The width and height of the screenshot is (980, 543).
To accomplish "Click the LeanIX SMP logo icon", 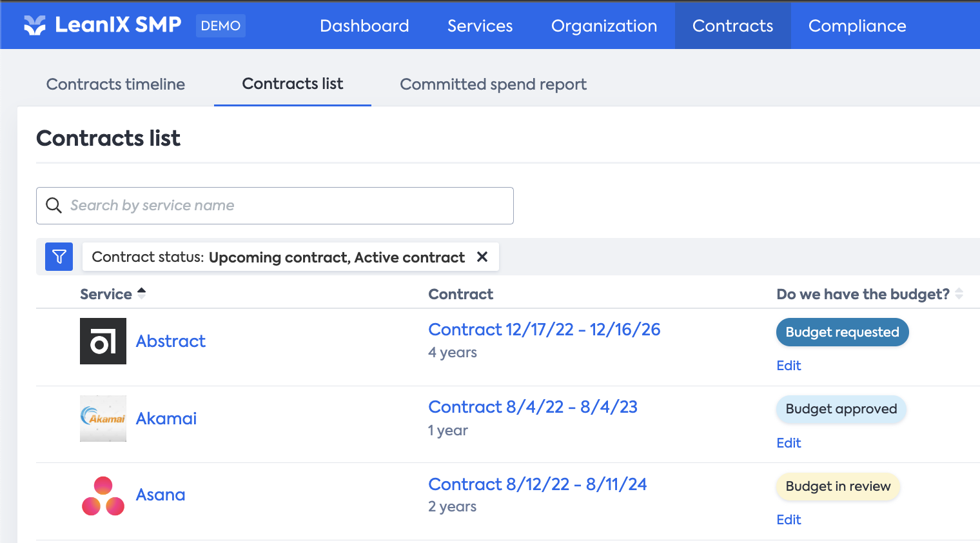I will (x=35, y=25).
